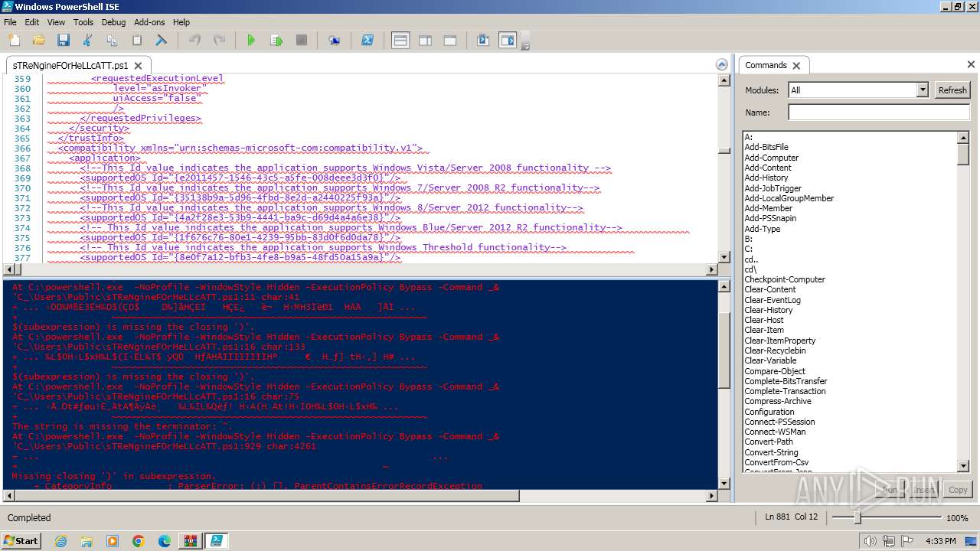Click the commands list scroll up arrow
This screenshot has width=980, height=551.
tap(963, 138)
